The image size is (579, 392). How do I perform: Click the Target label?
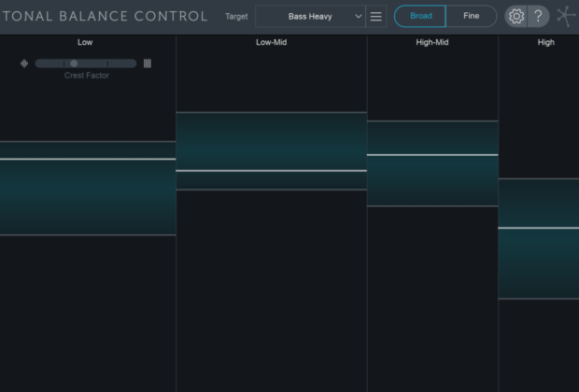[x=236, y=17]
